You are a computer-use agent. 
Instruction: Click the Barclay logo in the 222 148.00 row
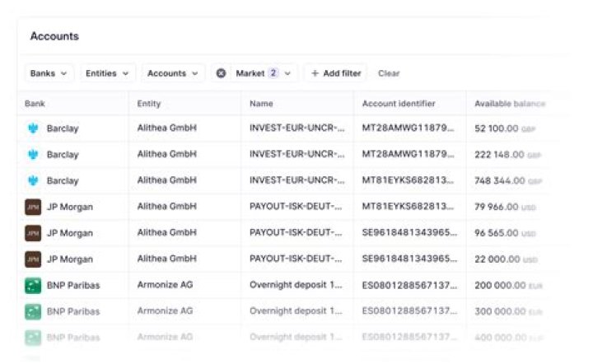pos(33,154)
